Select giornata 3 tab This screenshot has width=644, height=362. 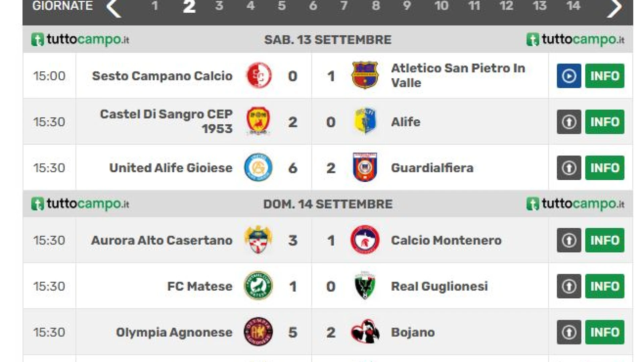click(219, 6)
